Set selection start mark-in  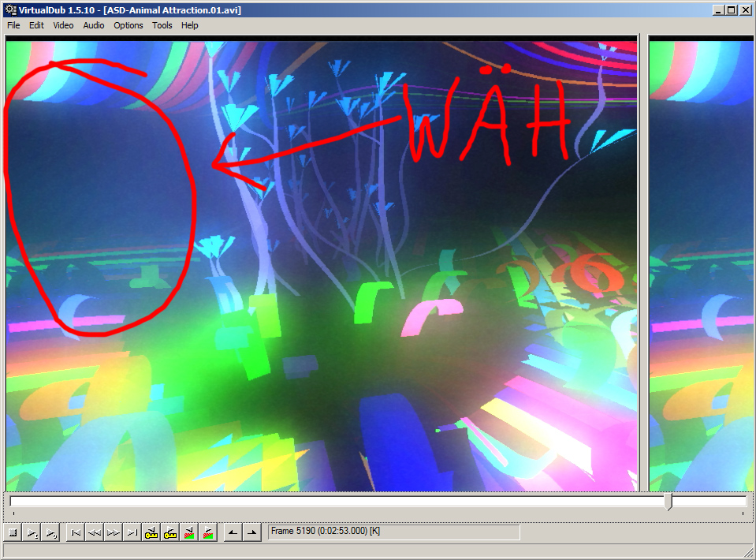coord(233,533)
